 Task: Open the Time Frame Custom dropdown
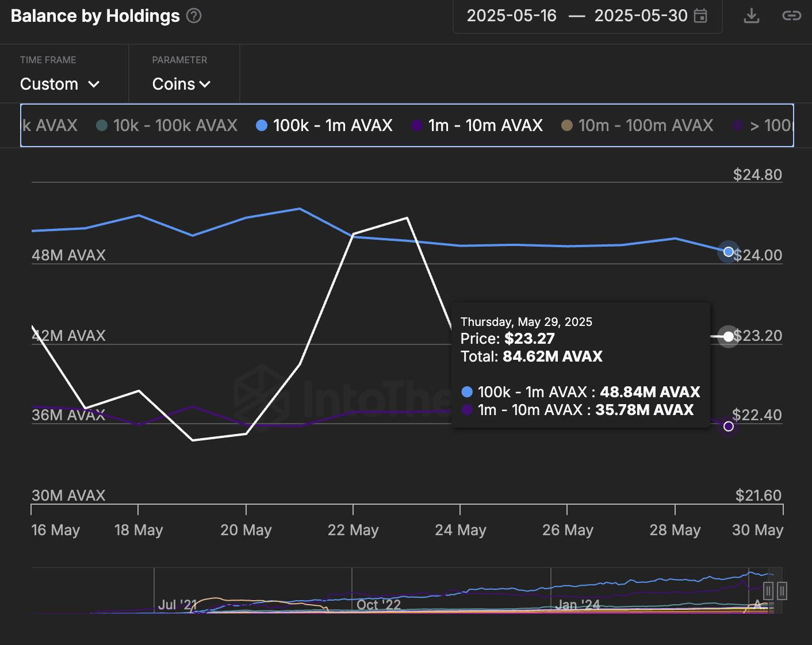point(60,84)
